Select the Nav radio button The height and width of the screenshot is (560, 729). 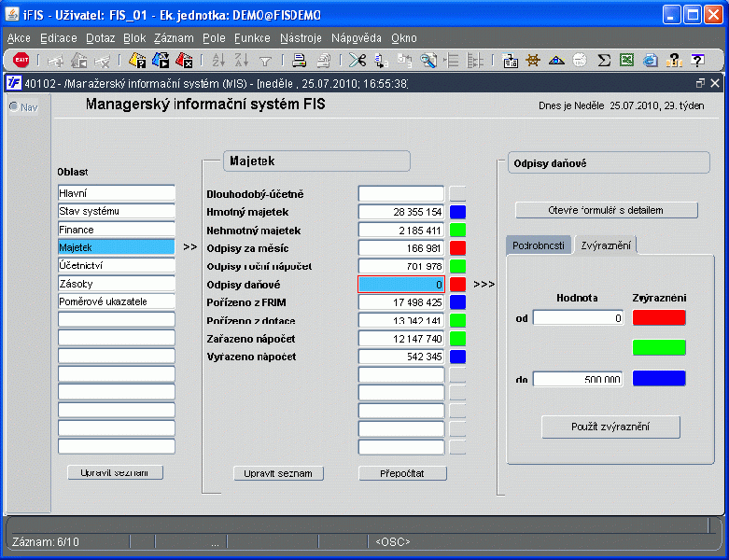[x=13, y=106]
